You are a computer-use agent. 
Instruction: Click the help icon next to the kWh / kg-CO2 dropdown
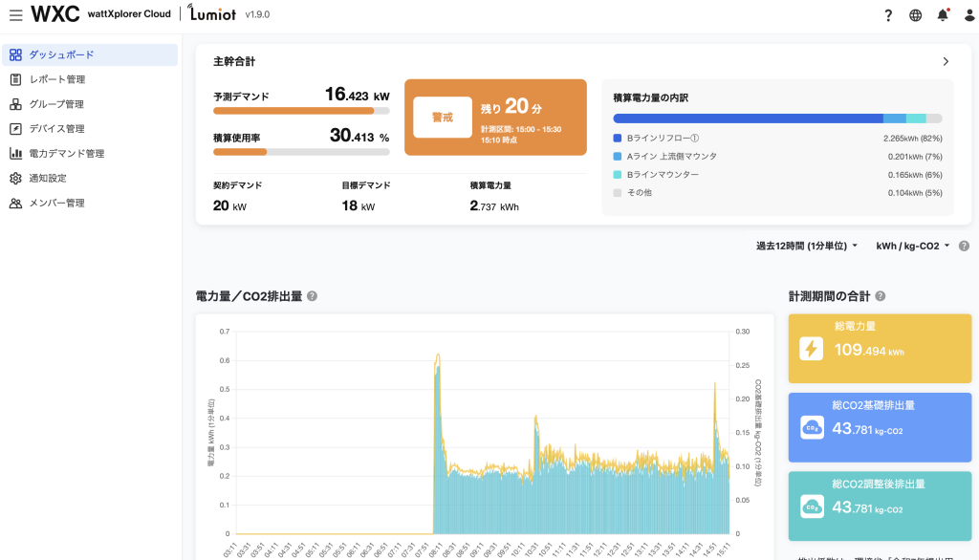point(964,246)
